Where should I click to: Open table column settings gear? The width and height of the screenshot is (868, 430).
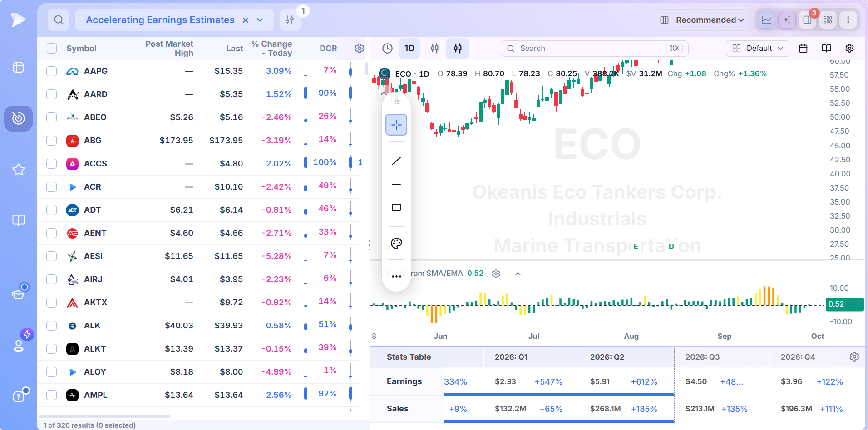360,49
